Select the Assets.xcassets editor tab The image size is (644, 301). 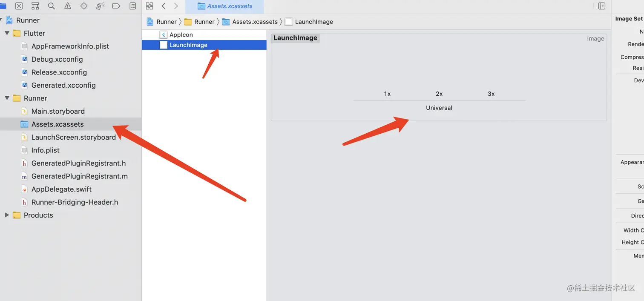click(x=225, y=6)
